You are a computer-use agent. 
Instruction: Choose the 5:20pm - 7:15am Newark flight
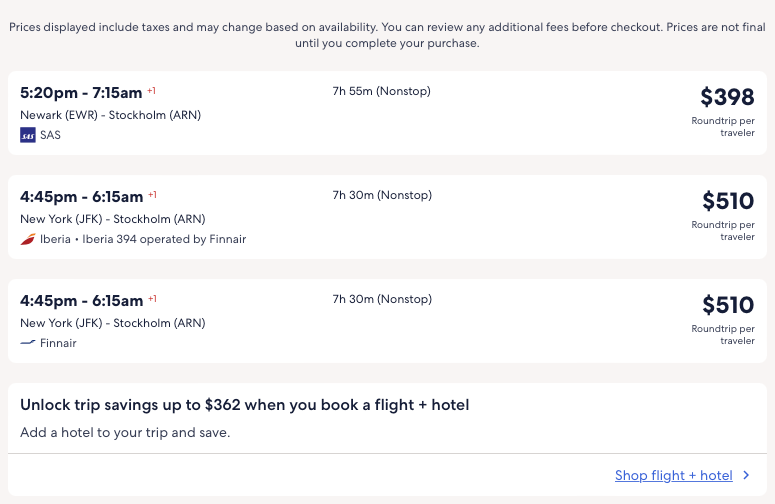81,92
